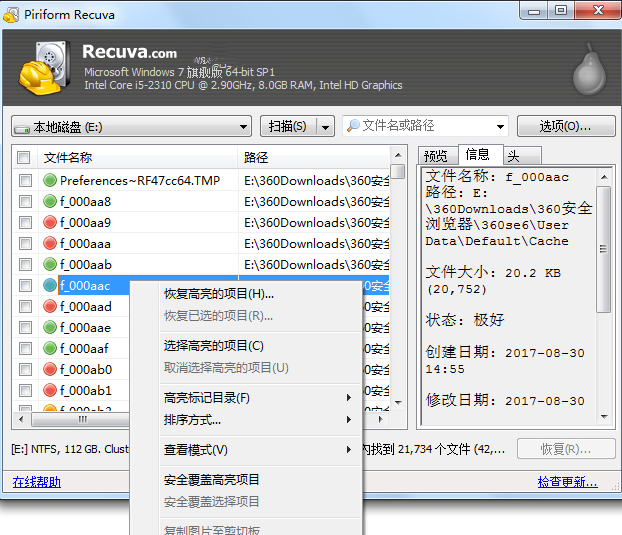Click the green status dot for f_000aa8

(50, 201)
